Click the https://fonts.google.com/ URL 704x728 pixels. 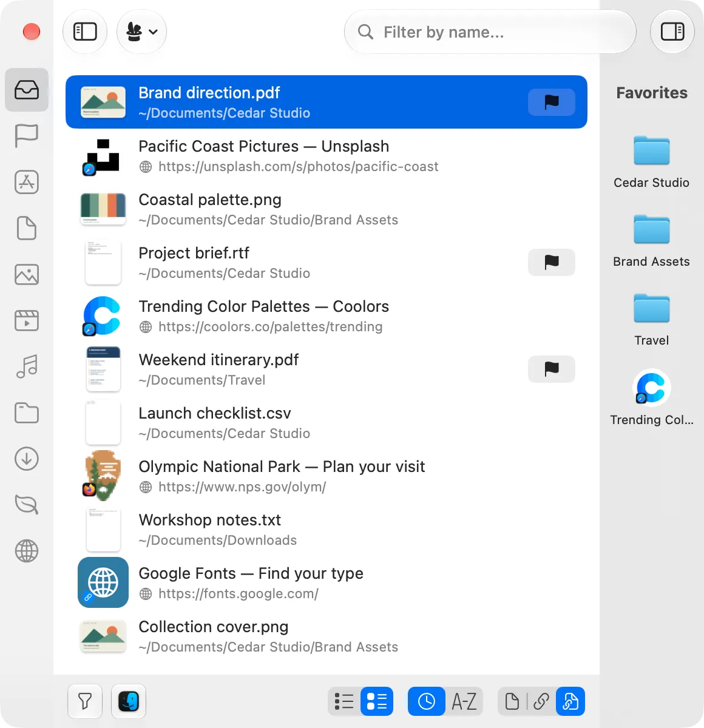click(x=238, y=594)
